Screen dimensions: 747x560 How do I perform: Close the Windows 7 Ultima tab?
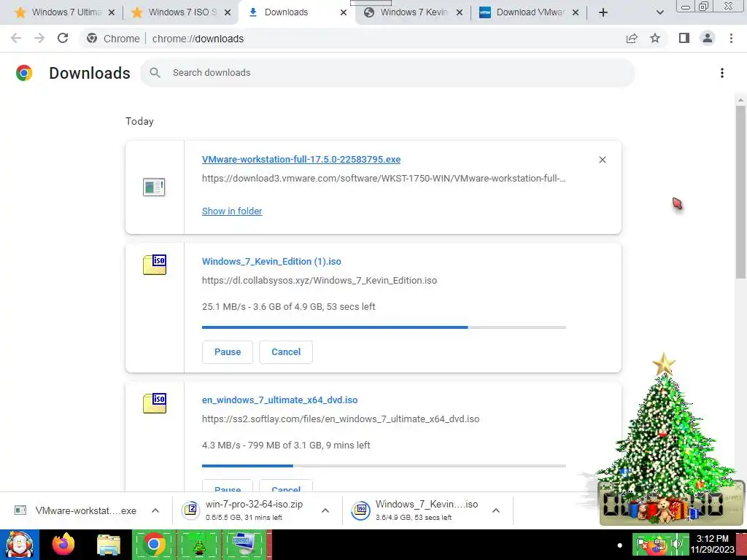(112, 12)
